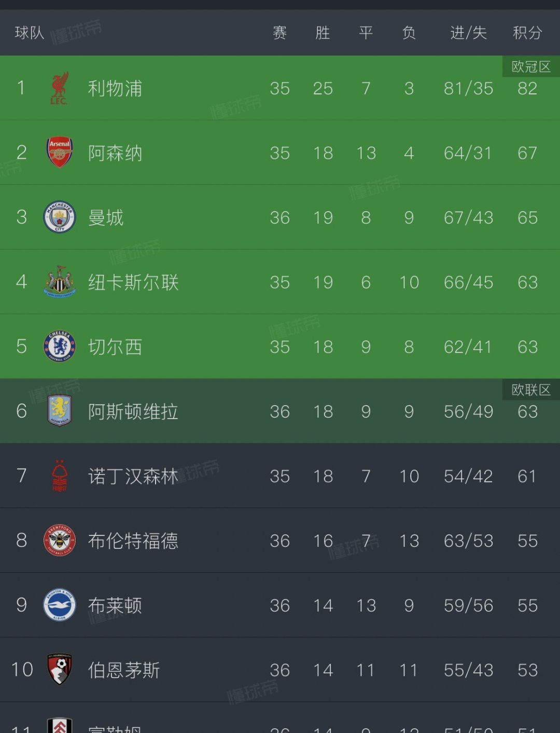Tap the Manchester City club crest
The height and width of the screenshot is (733, 560).
point(60,217)
